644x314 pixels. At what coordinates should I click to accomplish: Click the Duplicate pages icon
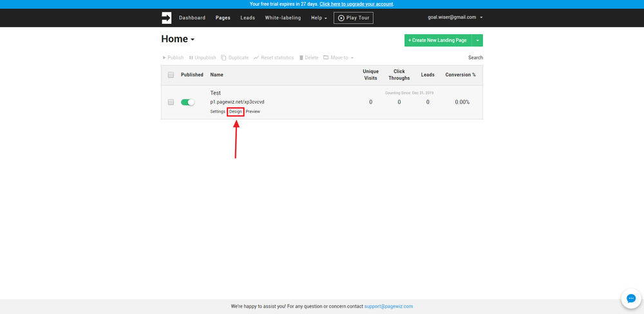(x=223, y=57)
